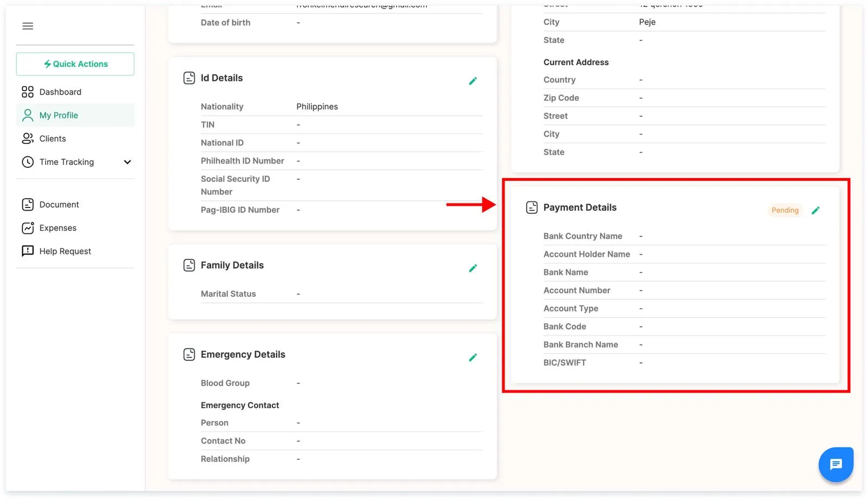Select My Profile menu item

coord(75,115)
